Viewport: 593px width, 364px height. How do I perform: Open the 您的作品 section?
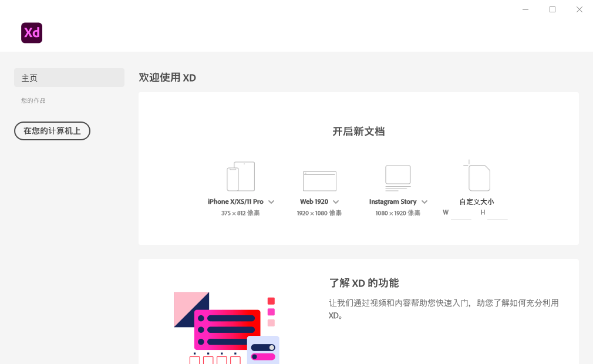click(33, 100)
